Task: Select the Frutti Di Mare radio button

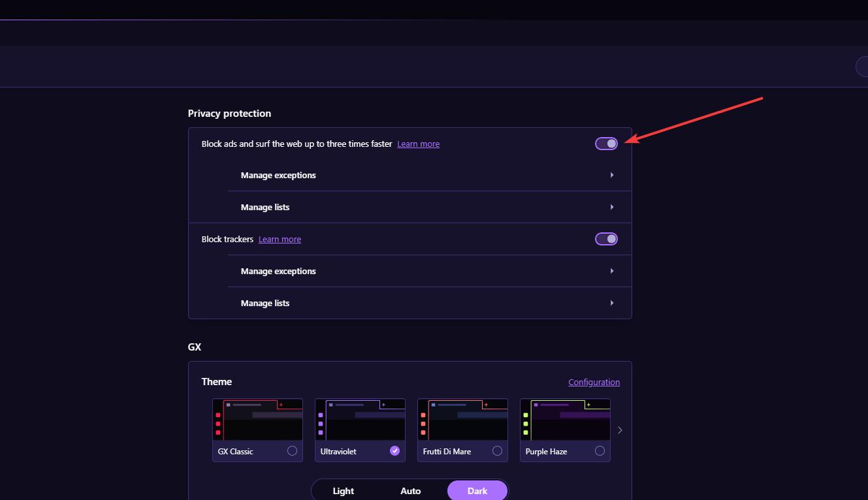Action: click(497, 451)
